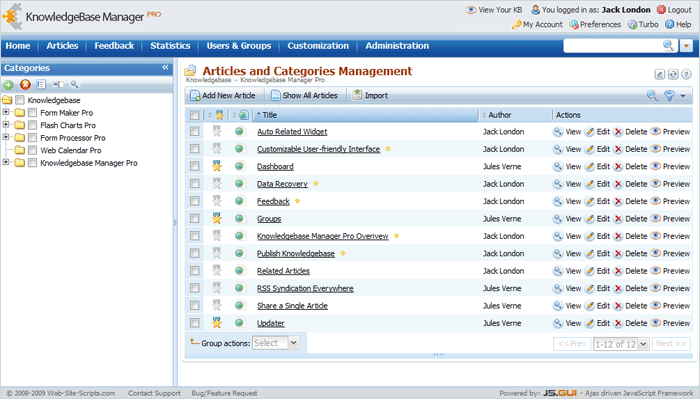700x399 pixels.
Task: Toggle featured star for Dashboard article
Action: (217, 166)
